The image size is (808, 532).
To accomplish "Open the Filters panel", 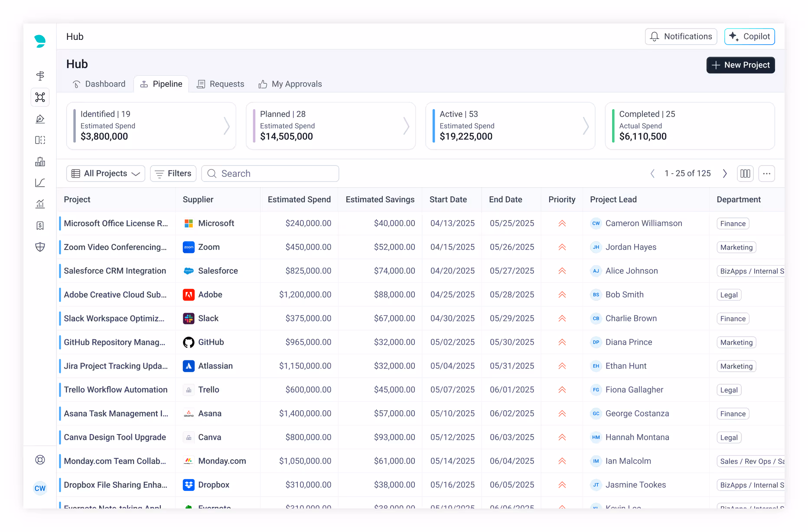I will tap(173, 174).
